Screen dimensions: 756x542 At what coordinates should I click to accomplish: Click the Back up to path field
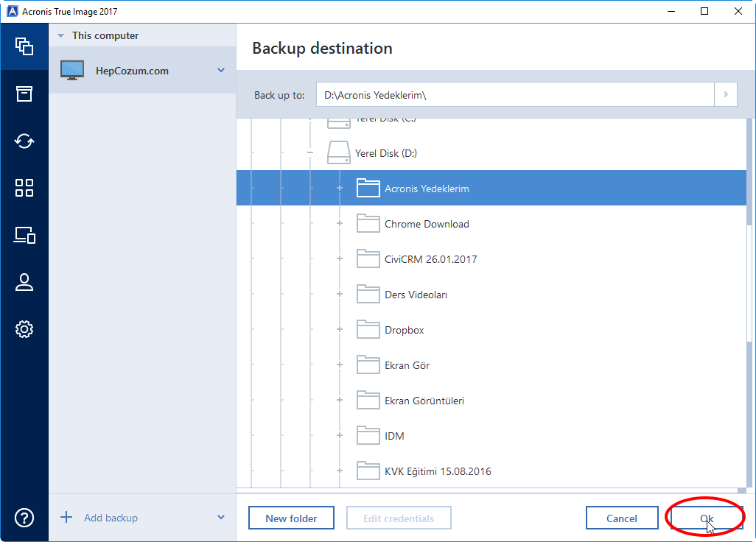coord(515,94)
